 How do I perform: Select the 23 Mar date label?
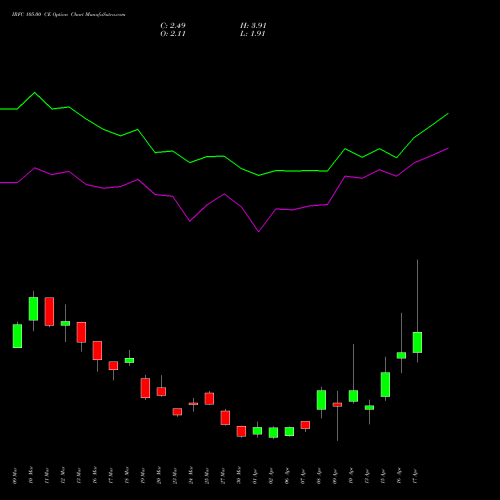175,476
